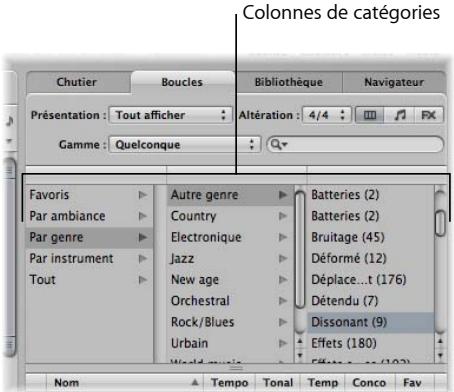Viewport: 454px width, 392px height.
Task: Choose 'Déplace...t (176)' entry
Action: (x=371, y=279)
